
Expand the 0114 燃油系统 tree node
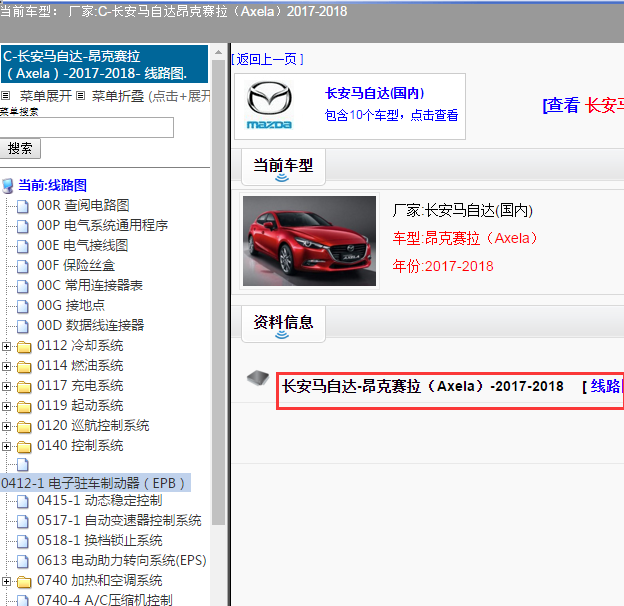(x=6, y=366)
